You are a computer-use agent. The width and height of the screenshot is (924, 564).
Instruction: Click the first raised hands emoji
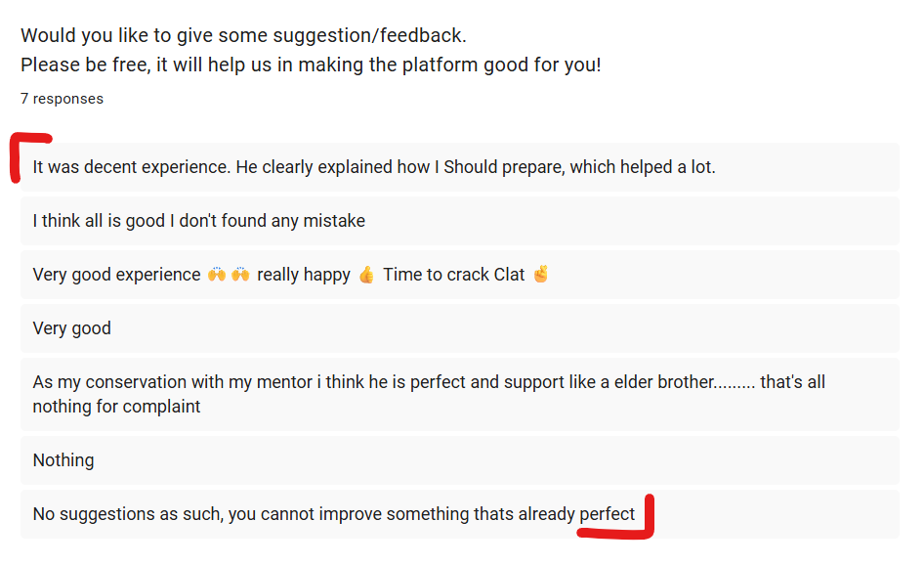216,275
